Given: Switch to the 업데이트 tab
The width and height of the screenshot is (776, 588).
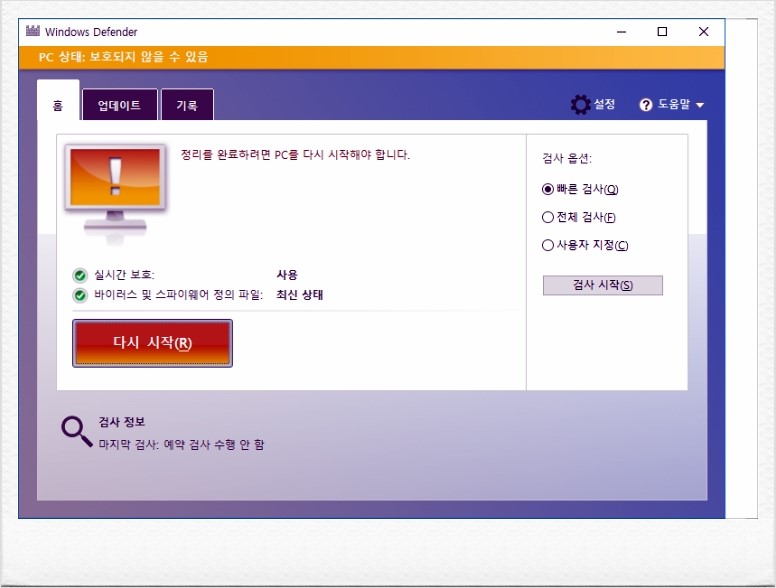Looking at the screenshot, I should pos(119,105).
